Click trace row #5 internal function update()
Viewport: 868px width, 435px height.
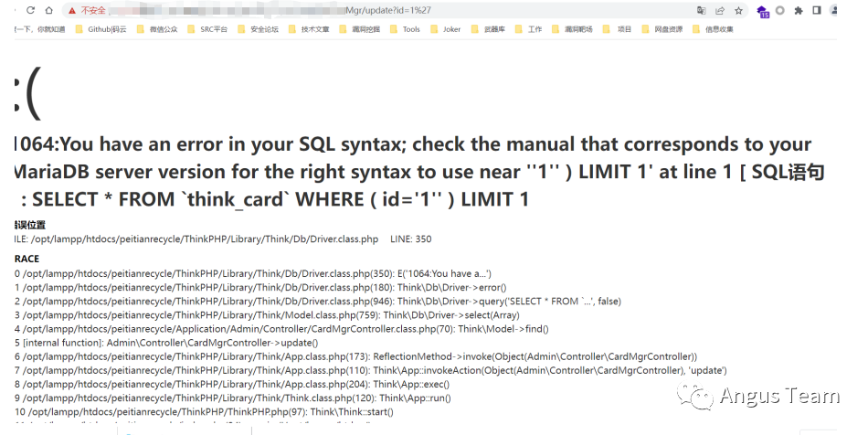tap(166, 343)
